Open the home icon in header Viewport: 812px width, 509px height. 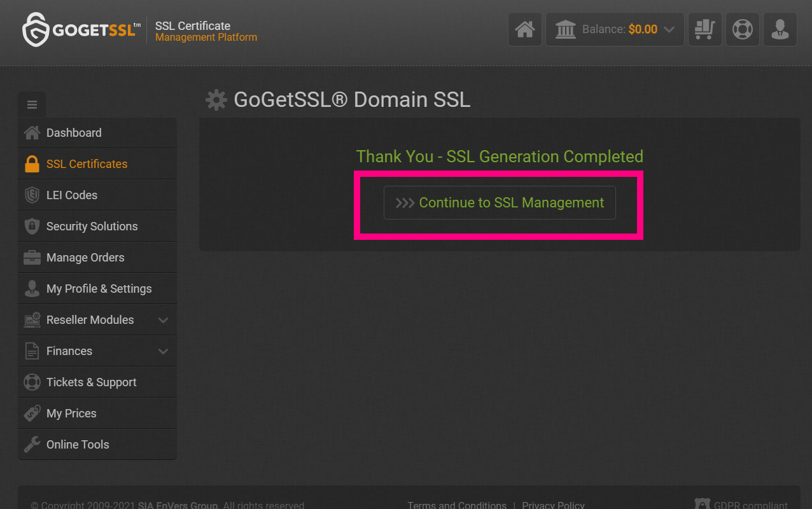tap(525, 29)
